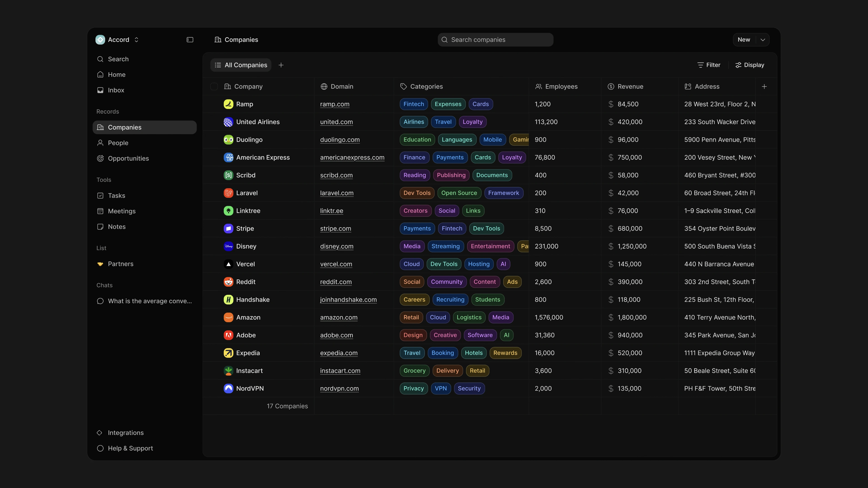Image resolution: width=868 pixels, height=488 pixels.
Task: Click into the Search companies field
Action: coord(495,40)
